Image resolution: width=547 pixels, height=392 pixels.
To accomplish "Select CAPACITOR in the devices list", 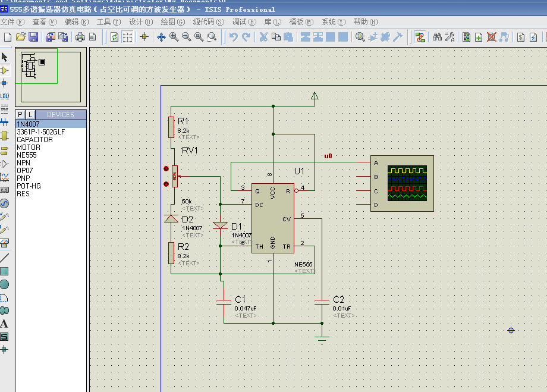I will [x=51, y=140].
